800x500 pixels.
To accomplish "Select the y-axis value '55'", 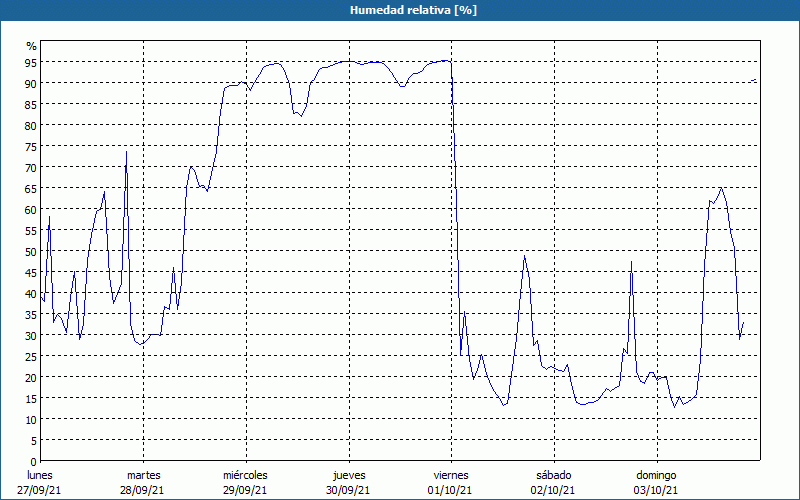I will (31, 231).
